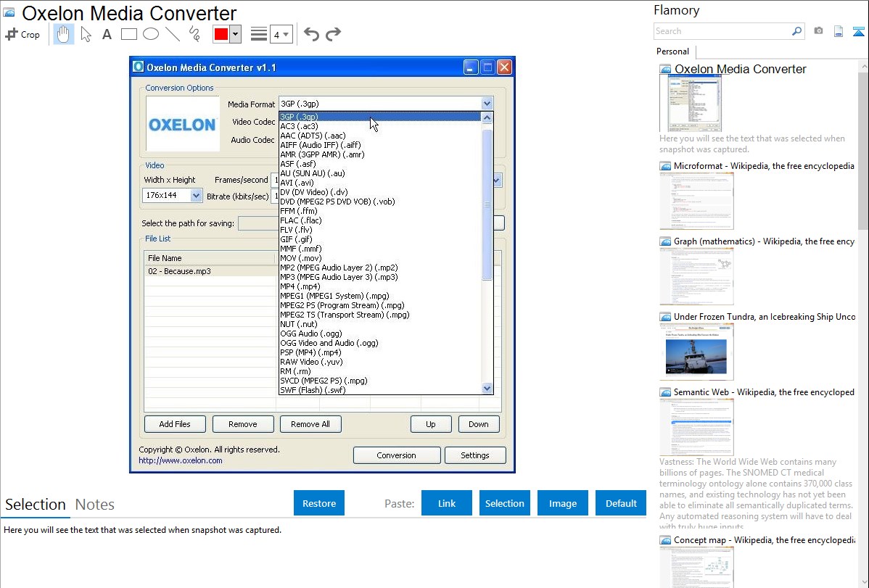This screenshot has height=588, width=869.
Task: Click the Concept map snapshot title
Action: point(764,539)
